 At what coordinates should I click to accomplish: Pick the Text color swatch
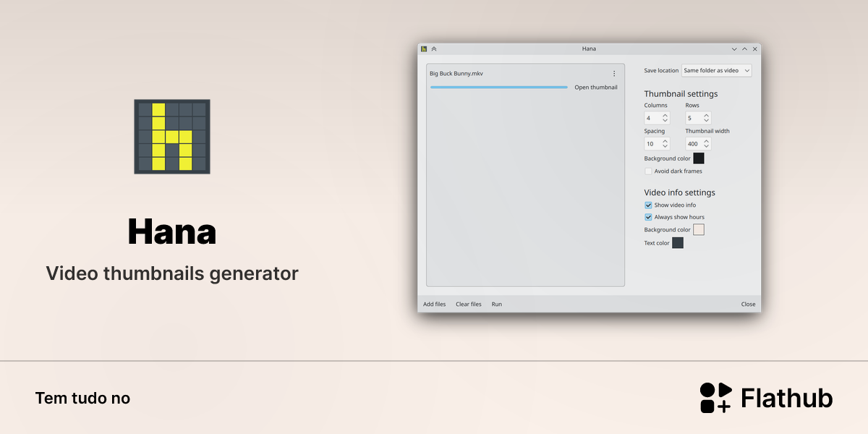coord(678,243)
